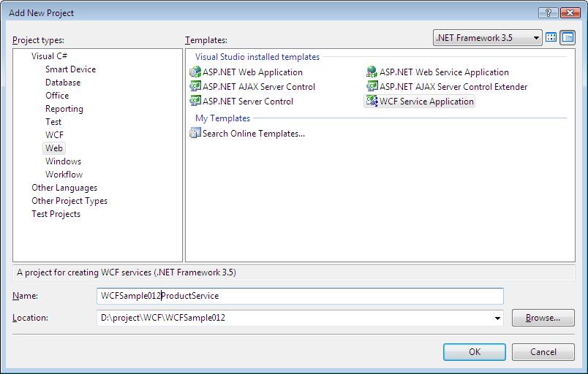Choose ASP.NET Web Application template label
Viewport: 588px width, 374px height.
coord(252,72)
